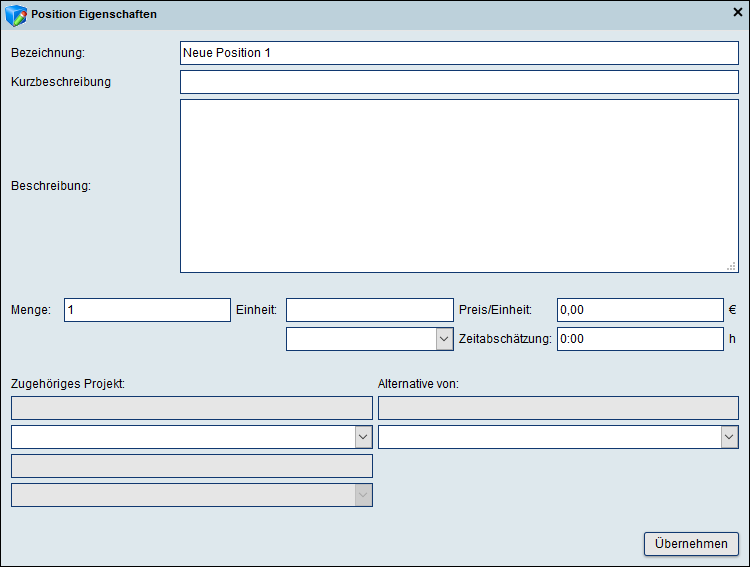Click the gray field directly under Zugehöriges Projekt
Viewport: 750px width, 567px height.
pos(191,408)
